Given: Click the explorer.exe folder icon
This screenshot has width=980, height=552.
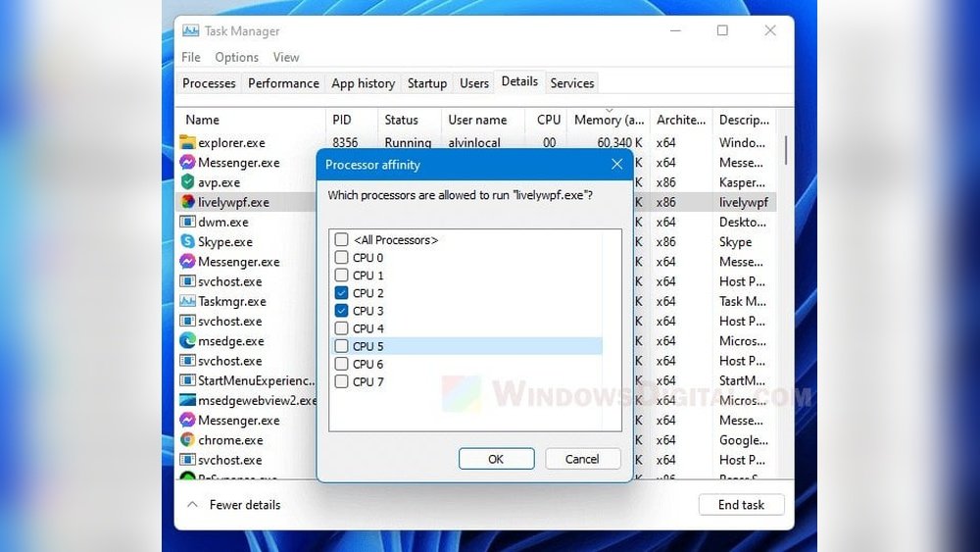Looking at the screenshot, I should click(x=188, y=143).
